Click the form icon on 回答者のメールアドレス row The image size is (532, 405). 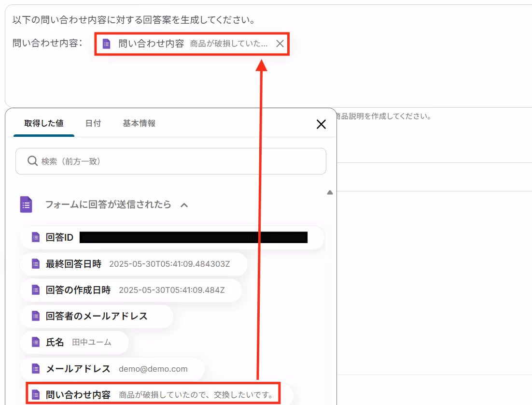[x=36, y=316]
